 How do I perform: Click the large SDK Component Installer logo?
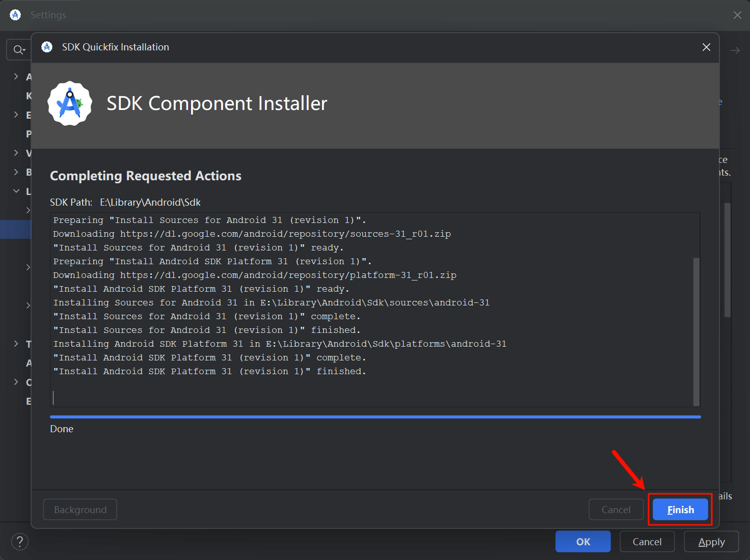70,103
